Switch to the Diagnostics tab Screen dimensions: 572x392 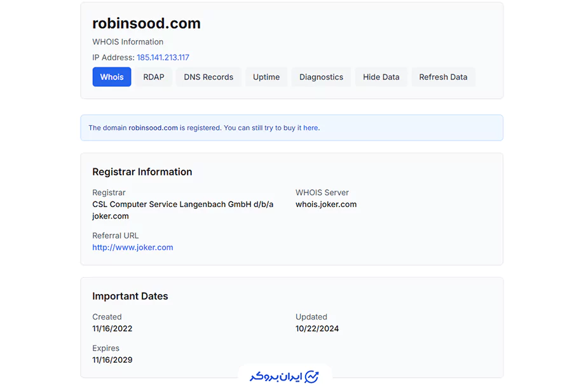tap(321, 77)
